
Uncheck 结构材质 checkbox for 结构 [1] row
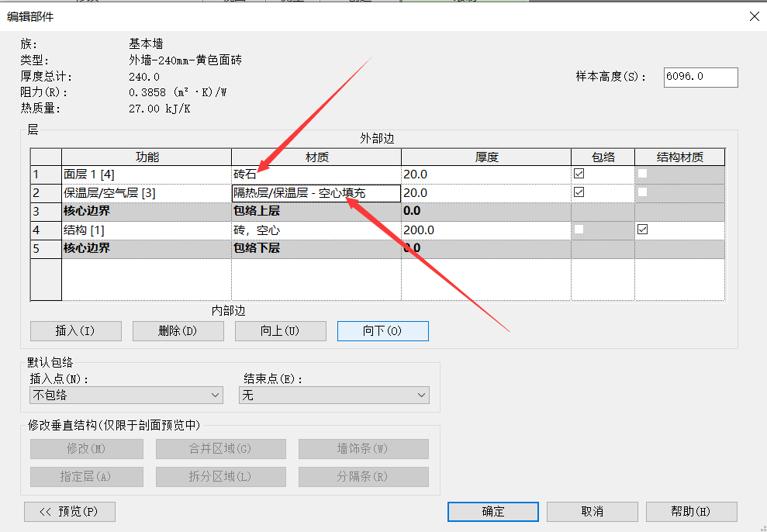point(641,230)
